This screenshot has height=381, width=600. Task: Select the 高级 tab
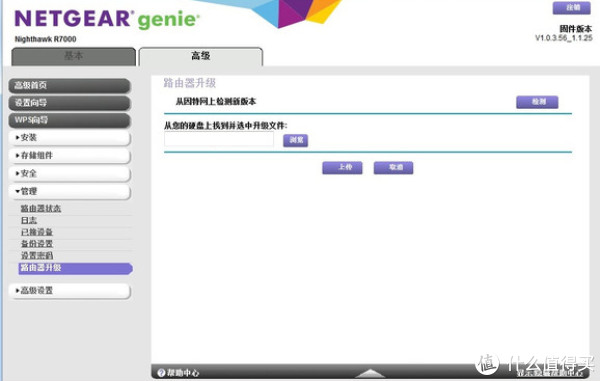[x=201, y=57]
